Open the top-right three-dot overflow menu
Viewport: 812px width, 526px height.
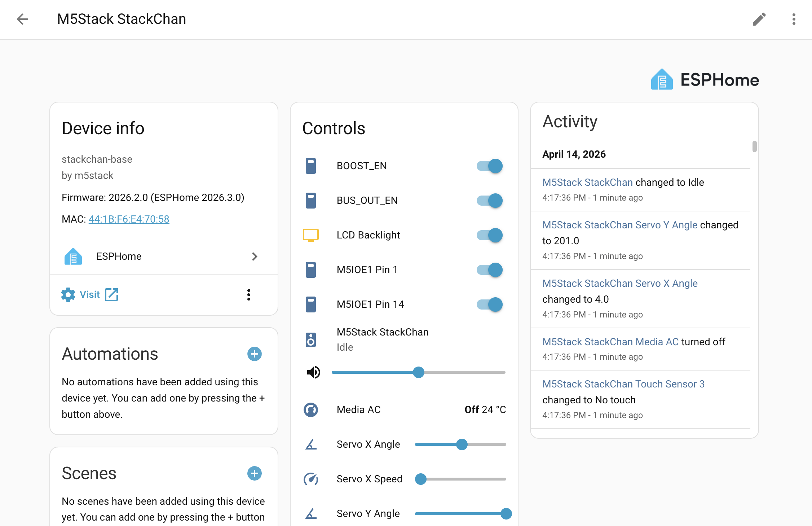point(794,19)
